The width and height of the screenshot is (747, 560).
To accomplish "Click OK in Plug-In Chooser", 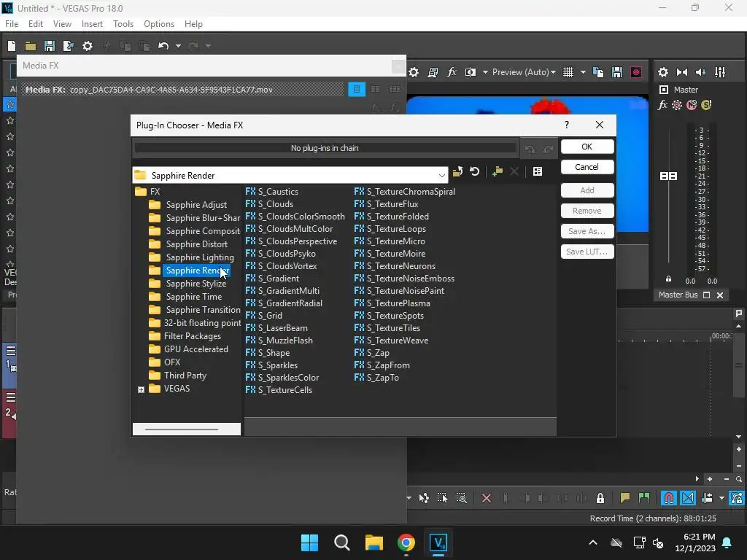I will pyautogui.click(x=587, y=147).
